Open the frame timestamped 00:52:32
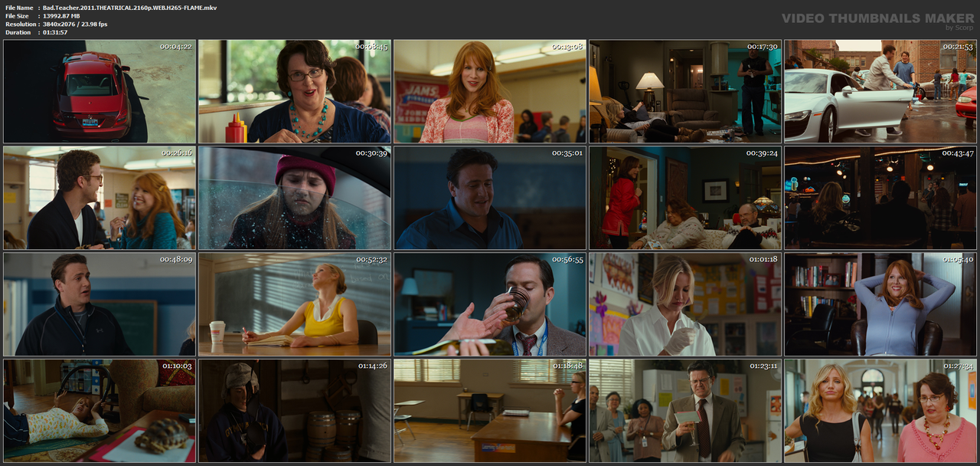Screen dimensions: 980x466 (295, 304)
